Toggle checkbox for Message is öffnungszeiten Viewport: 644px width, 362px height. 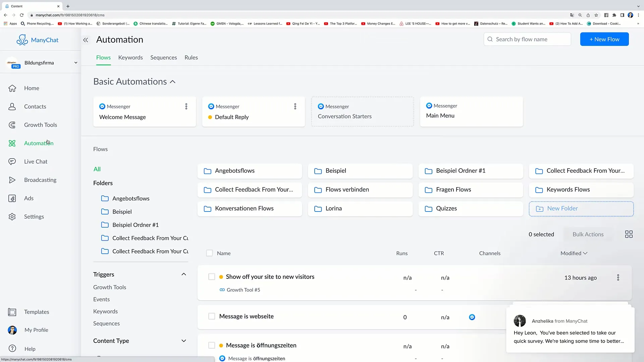(211, 345)
